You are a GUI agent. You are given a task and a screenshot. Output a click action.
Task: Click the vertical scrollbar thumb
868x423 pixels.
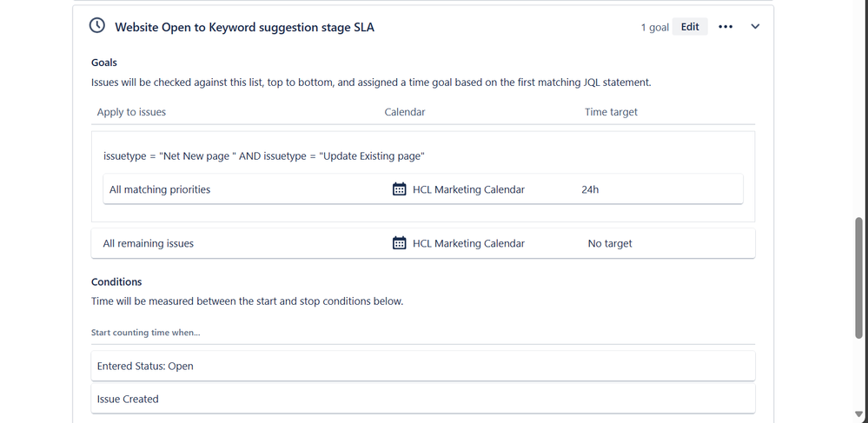859,277
